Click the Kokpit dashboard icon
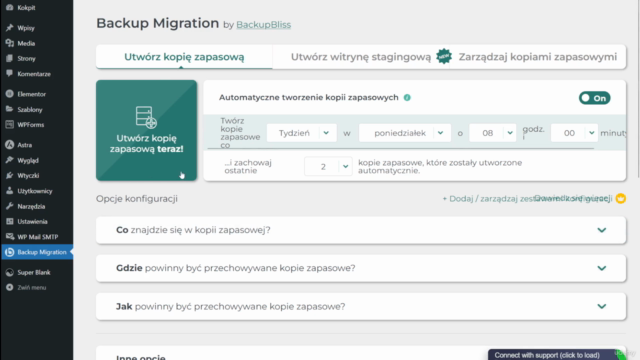The width and height of the screenshot is (640, 360). pyautogui.click(x=9, y=7)
